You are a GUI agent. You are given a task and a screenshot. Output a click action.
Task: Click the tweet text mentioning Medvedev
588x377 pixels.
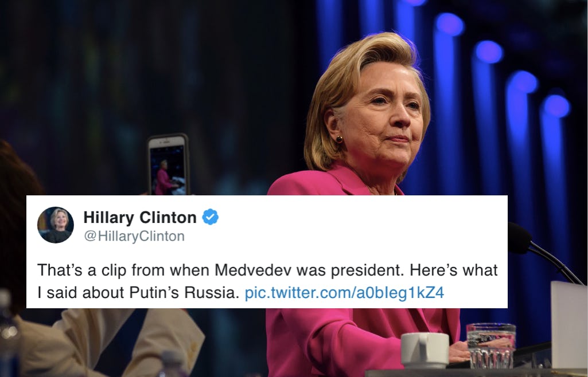point(267,281)
